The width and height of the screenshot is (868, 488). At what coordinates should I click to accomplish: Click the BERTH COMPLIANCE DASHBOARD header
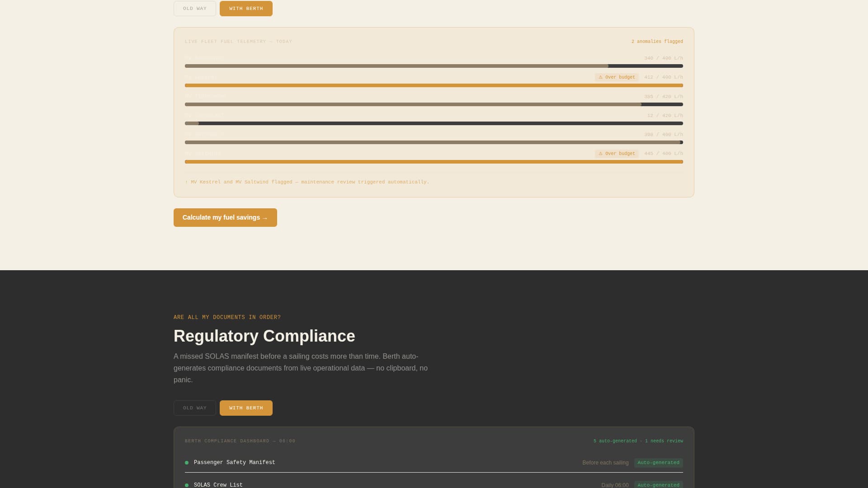click(240, 441)
